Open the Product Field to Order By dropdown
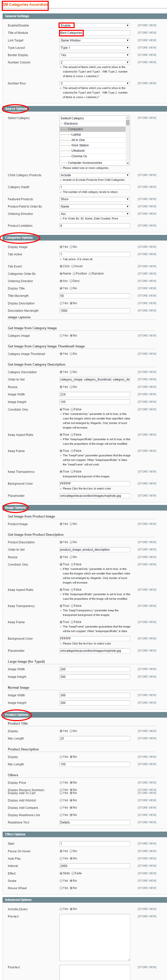Viewport: 167px width, 980px height. pyautogui.click(x=95, y=207)
